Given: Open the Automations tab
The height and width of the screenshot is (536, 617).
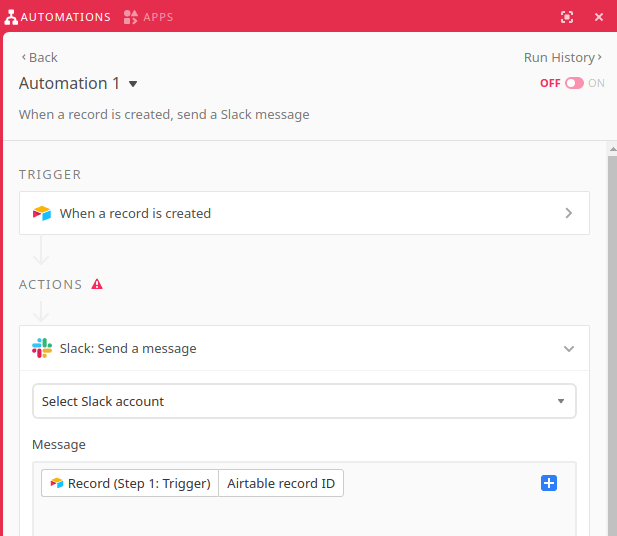Looking at the screenshot, I should [x=58, y=17].
